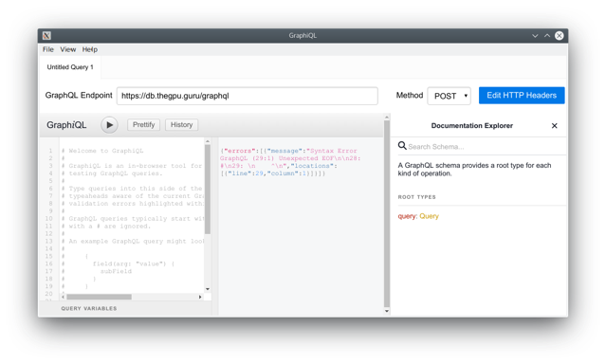Click the query editor's vertical scrollbar thumb
This screenshot has width=606, height=364.
pos(208,190)
